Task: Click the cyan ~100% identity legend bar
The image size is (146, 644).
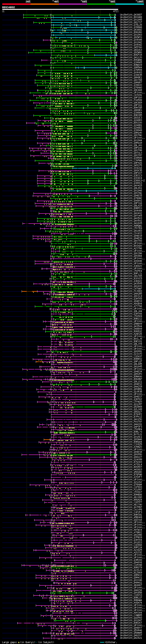Action: [129, 4]
